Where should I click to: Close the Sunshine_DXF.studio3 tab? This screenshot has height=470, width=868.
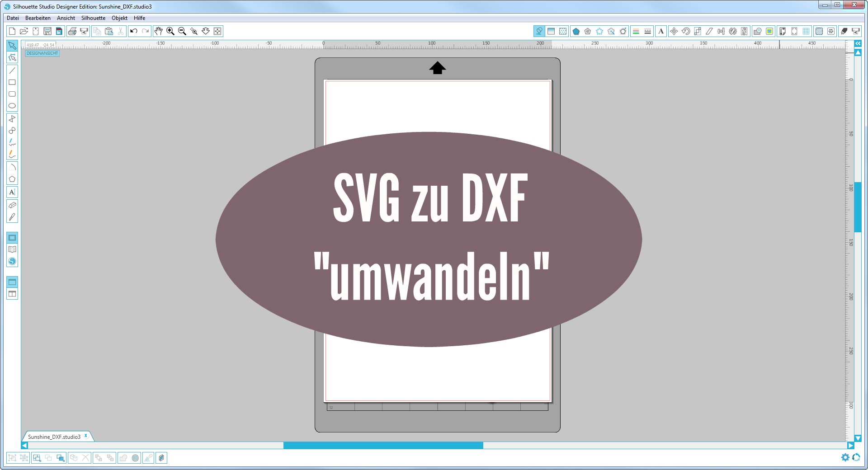pyautogui.click(x=86, y=436)
